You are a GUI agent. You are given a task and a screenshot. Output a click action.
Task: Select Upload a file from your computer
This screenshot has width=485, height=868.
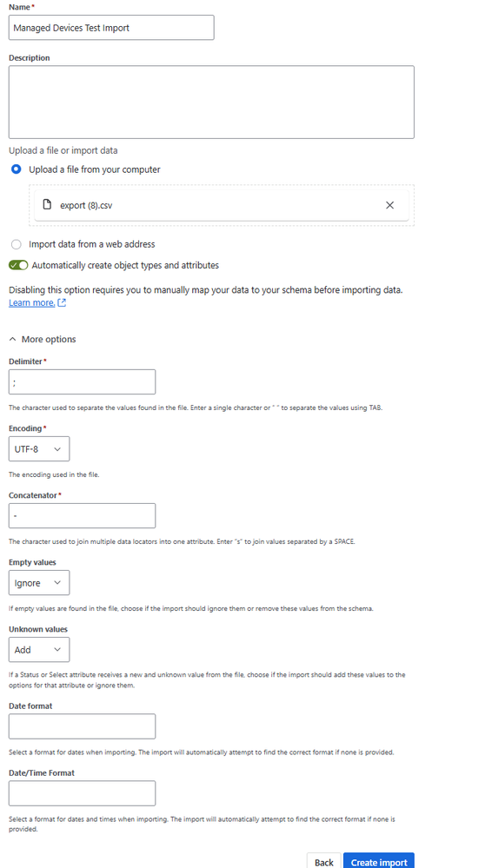pyautogui.click(x=17, y=169)
